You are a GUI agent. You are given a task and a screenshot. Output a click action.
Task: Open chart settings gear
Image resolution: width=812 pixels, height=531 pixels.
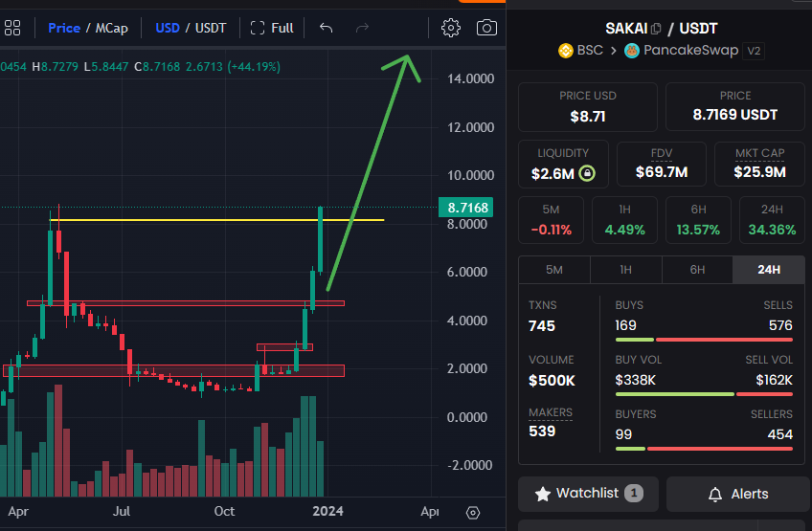(x=451, y=28)
